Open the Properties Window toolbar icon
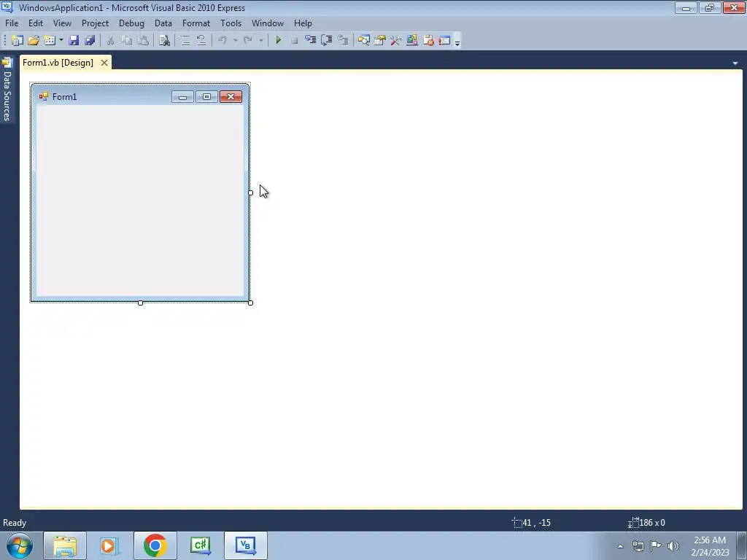 pos(379,41)
